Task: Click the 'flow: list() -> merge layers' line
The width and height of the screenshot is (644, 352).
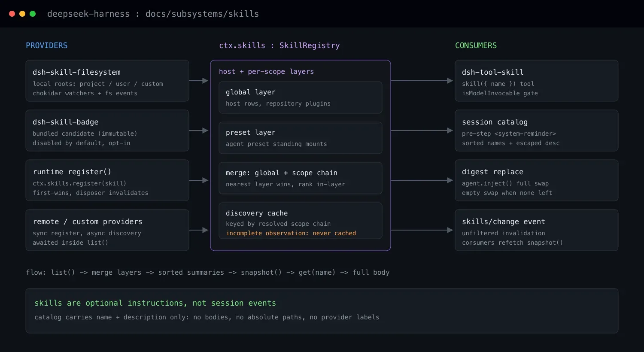Action: coord(208,273)
